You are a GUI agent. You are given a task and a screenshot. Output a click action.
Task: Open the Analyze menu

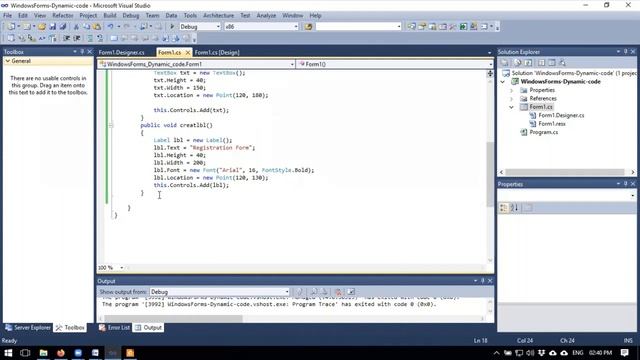point(266,16)
